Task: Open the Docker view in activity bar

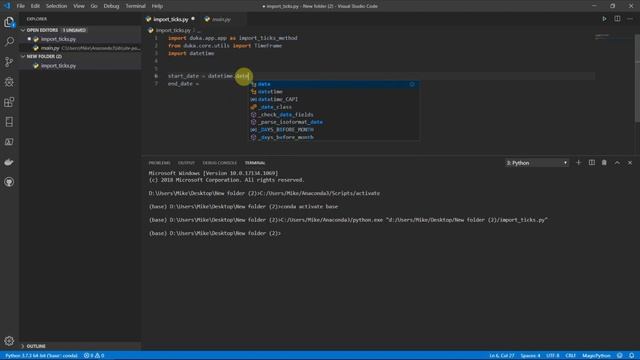Action: pos(9,162)
